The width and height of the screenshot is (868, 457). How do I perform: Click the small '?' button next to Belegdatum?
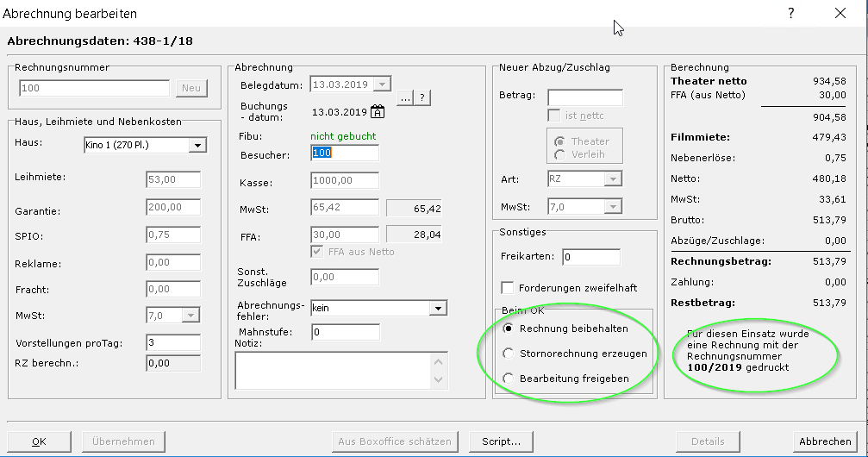point(422,97)
